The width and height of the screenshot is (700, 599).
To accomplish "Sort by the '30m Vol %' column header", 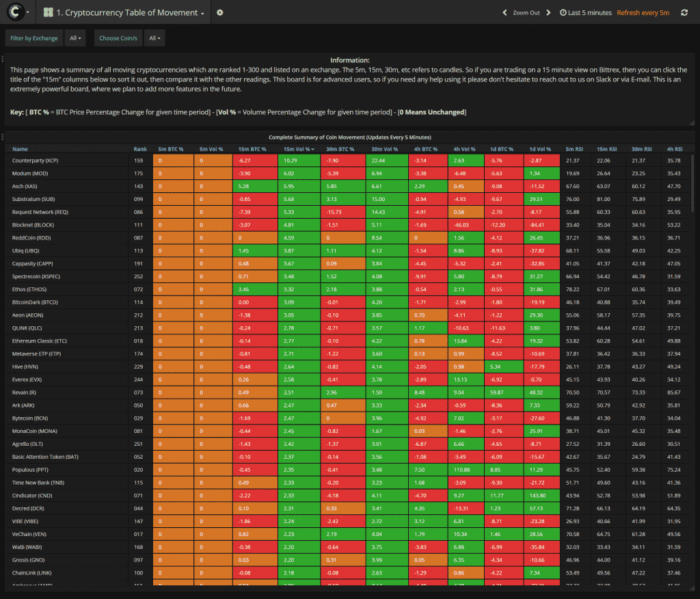I will [x=384, y=149].
